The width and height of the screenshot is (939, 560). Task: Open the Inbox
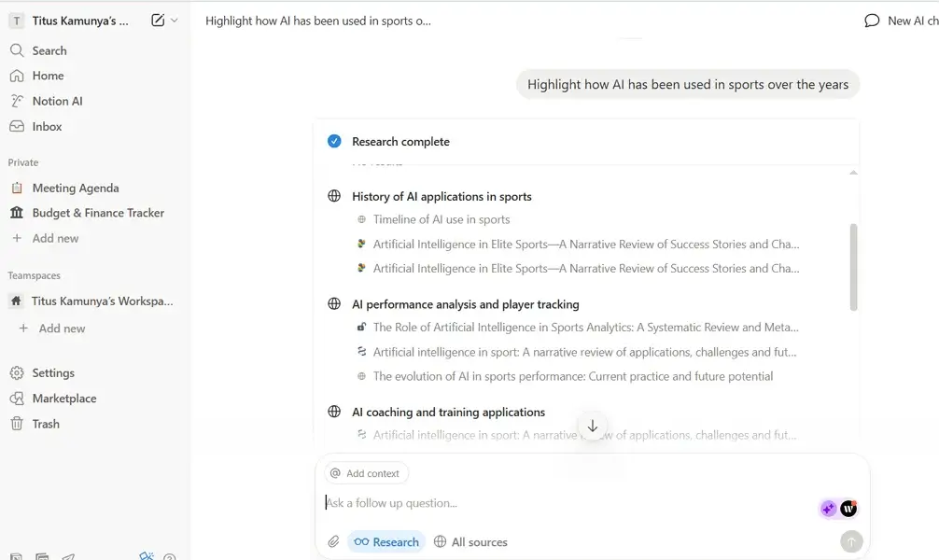[x=47, y=126]
